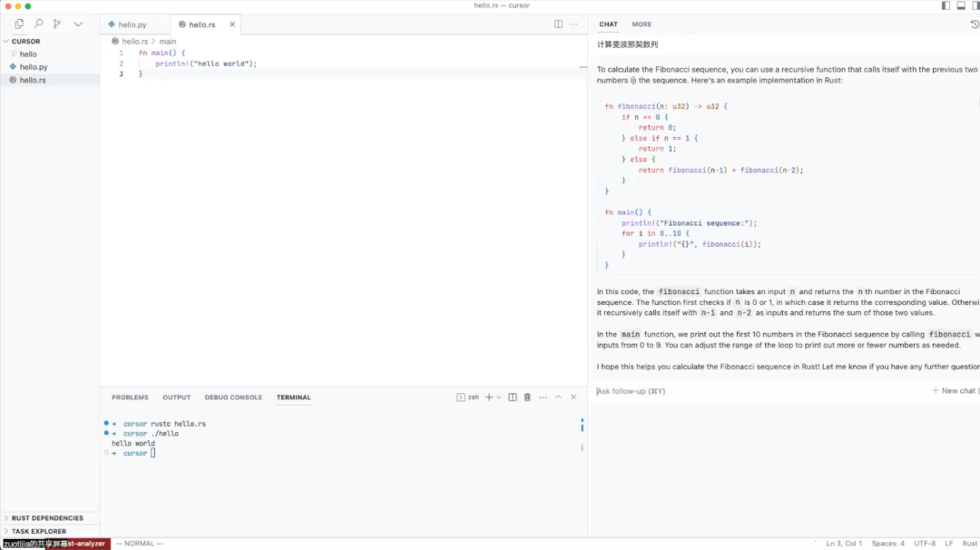Open the CHAT tab

click(x=608, y=25)
